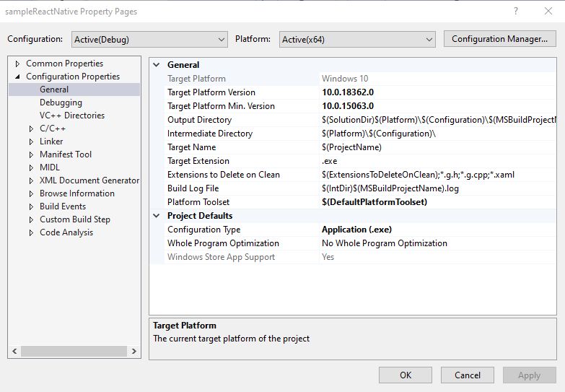The height and width of the screenshot is (392, 565).
Task: Select the Build Log File property
Action: coord(193,188)
